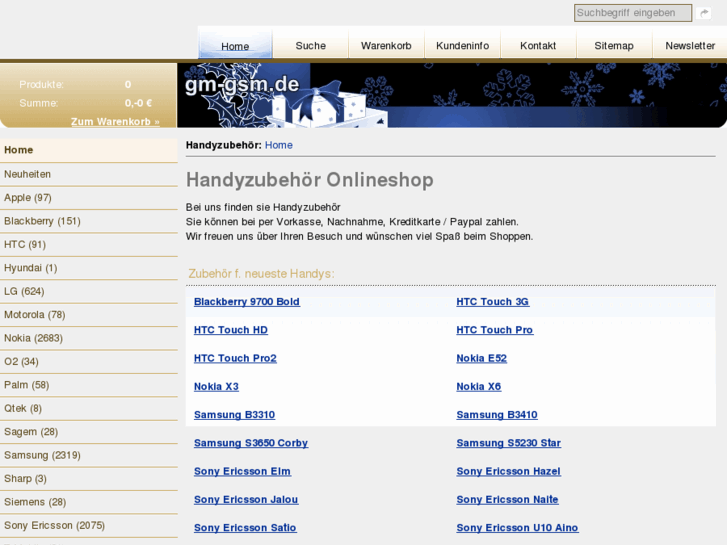The width and height of the screenshot is (727, 545).
Task: Focus the Suchbegriff eingeben search field
Action: [x=633, y=13]
